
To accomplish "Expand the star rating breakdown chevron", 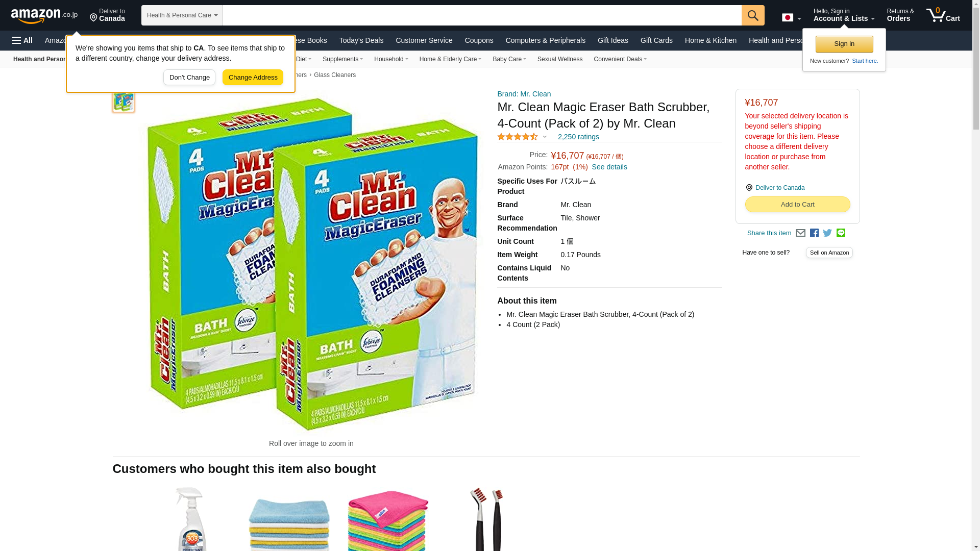I will coord(545,137).
